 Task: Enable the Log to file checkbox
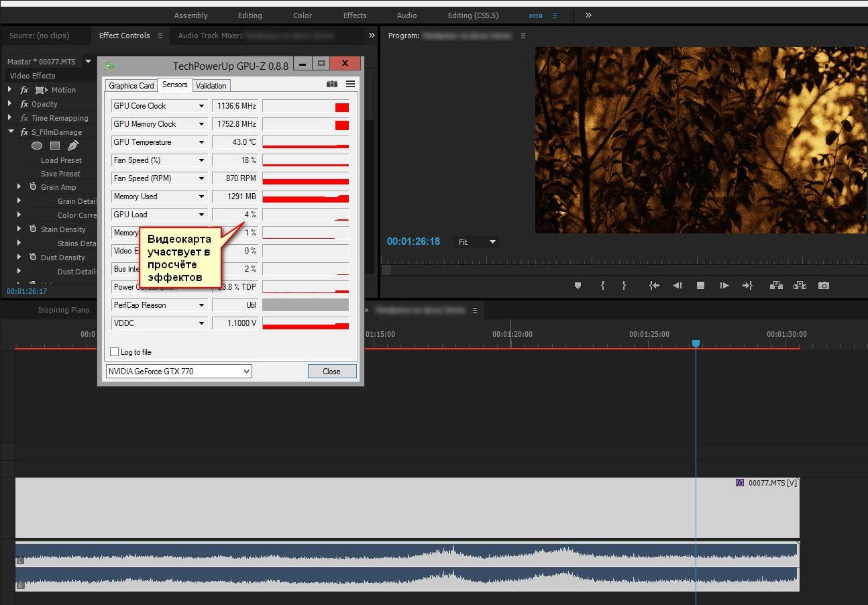tap(115, 352)
